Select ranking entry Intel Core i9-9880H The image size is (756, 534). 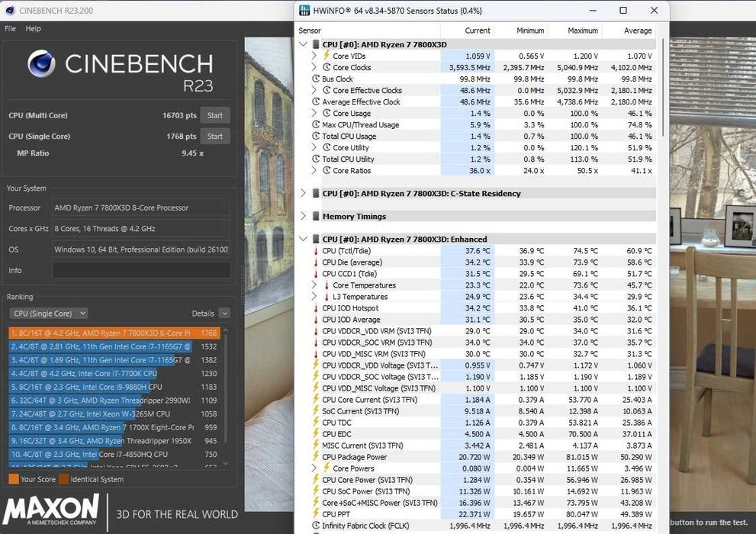click(114, 387)
